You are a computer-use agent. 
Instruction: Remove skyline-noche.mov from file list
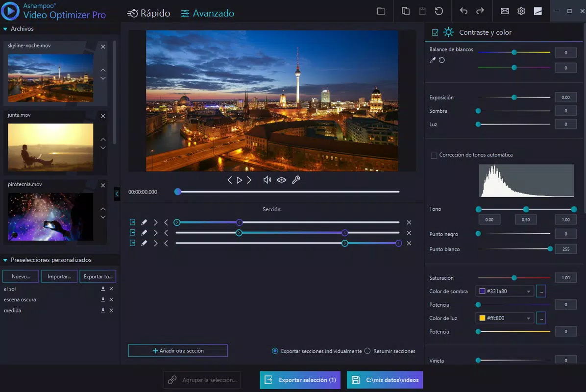point(103,47)
